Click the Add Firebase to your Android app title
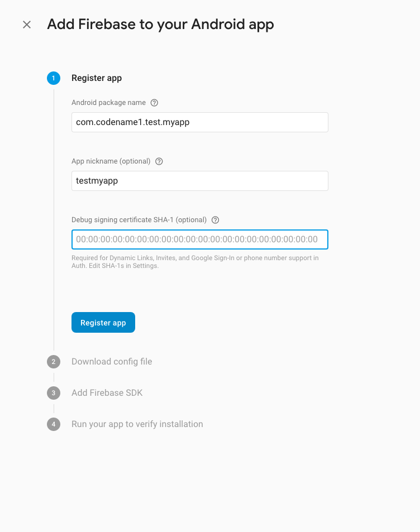The width and height of the screenshot is (420, 532). (160, 25)
